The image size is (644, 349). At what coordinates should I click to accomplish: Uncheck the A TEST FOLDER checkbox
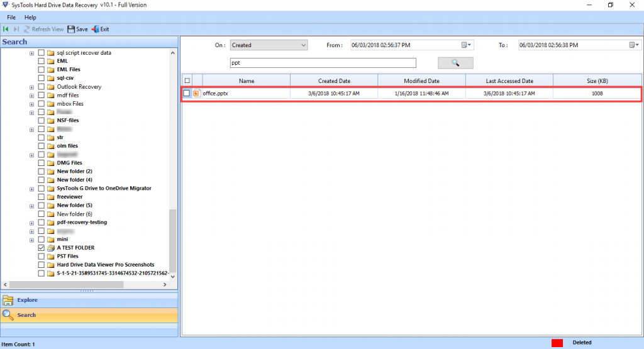[41, 248]
